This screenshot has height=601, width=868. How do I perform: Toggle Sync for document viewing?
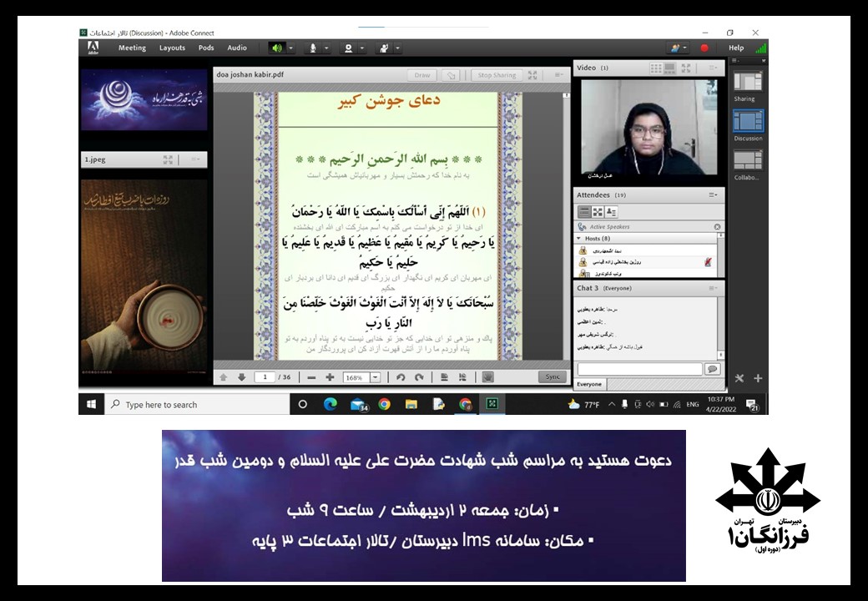[552, 377]
